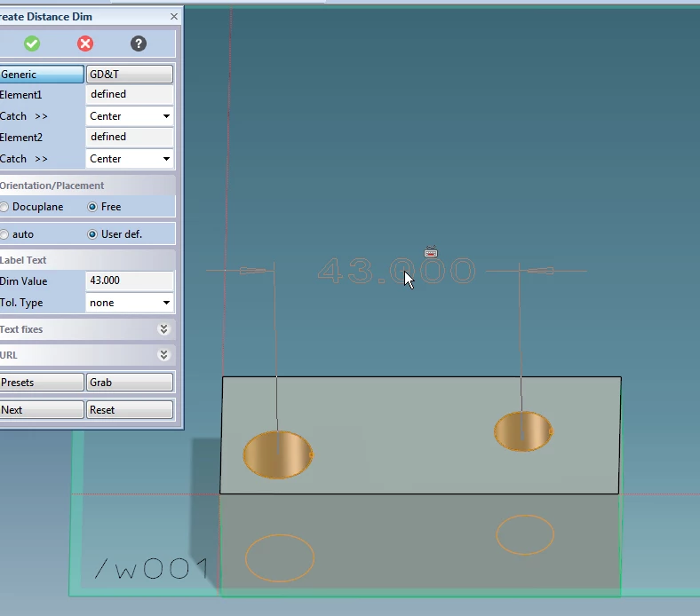Click the right dimension arrow marker

[x=540, y=271]
